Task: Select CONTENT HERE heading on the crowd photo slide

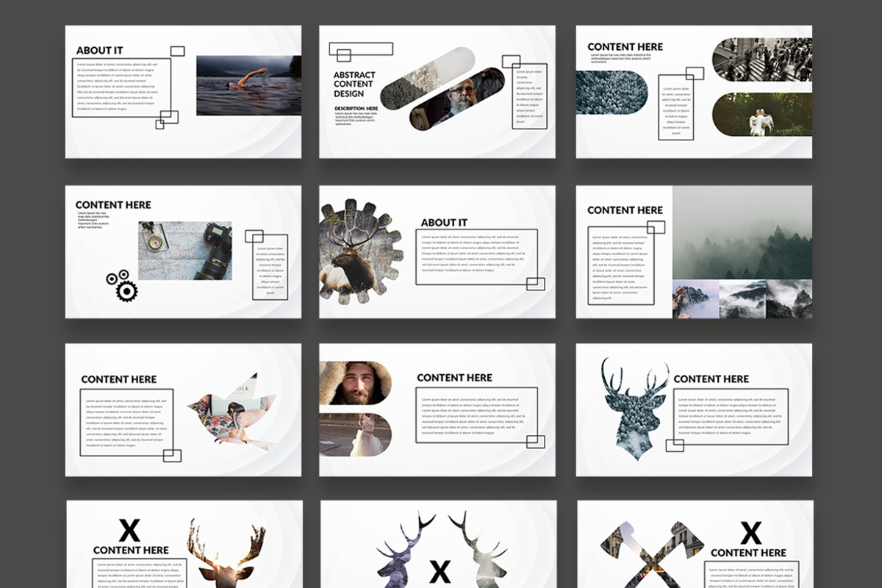Action: point(625,46)
